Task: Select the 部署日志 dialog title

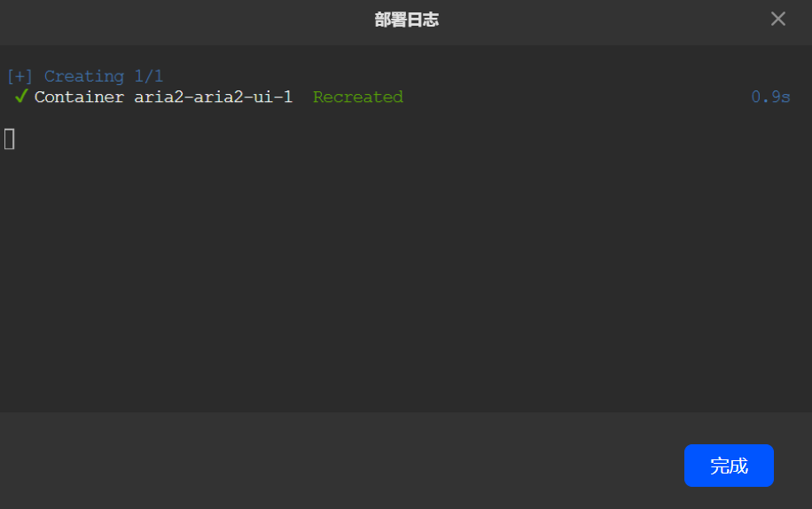Action: [406, 20]
